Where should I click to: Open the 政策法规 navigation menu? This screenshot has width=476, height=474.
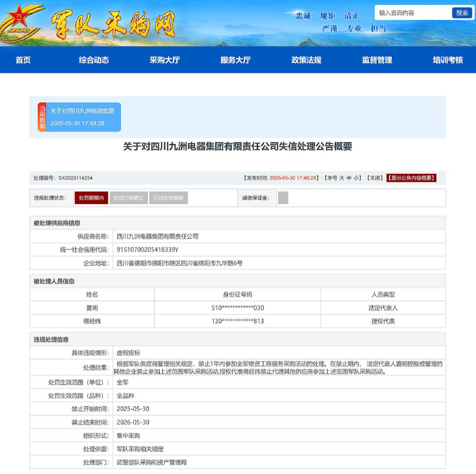[306, 60]
